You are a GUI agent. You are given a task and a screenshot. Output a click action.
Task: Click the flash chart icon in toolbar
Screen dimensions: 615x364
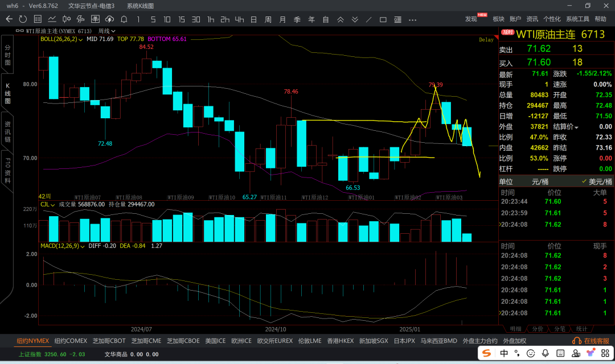click(81, 19)
